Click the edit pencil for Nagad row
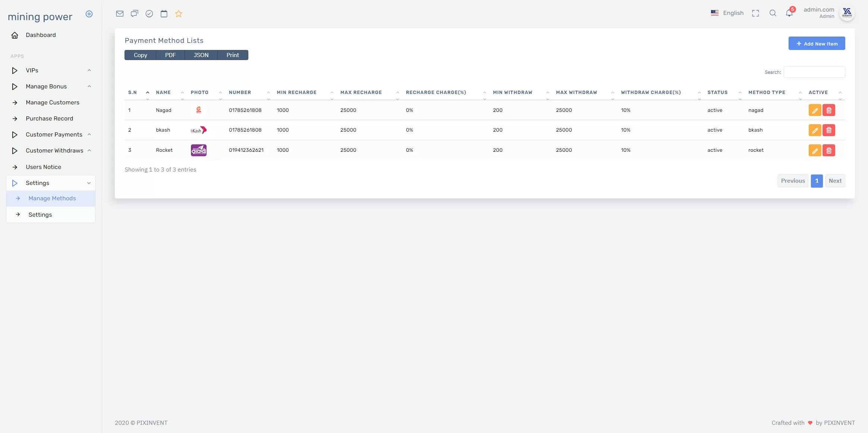This screenshot has height=433, width=868. point(815,110)
